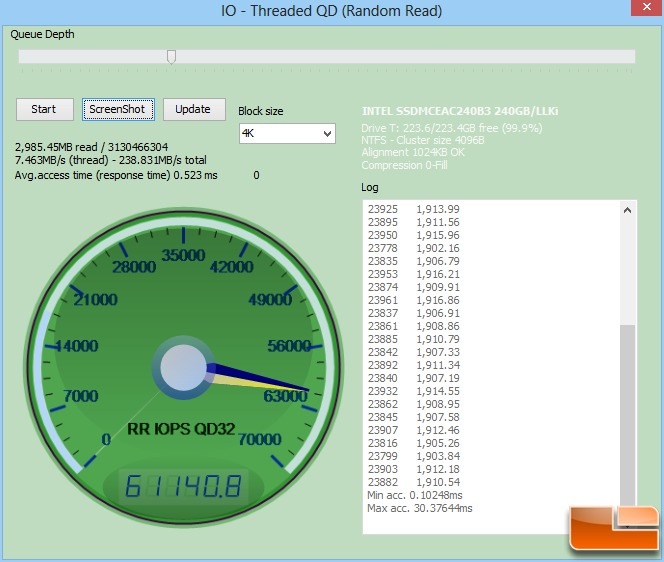The height and width of the screenshot is (562, 664).
Task: Click the Log scrollbar thumb
Action: (628, 413)
